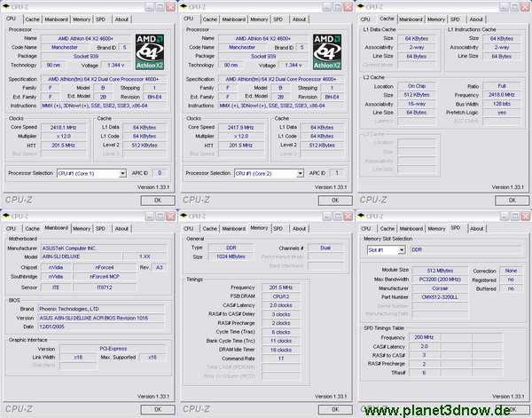Click the L2 associativity 16-way value
532x418 pixels.
(x=417, y=104)
